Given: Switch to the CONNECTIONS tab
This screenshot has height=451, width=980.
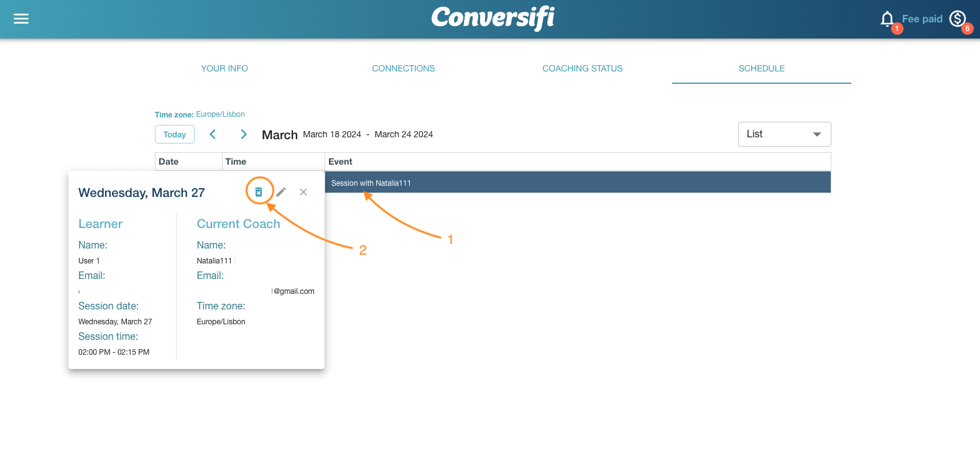Looking at the screenshot, I should [x=404, y=68].
